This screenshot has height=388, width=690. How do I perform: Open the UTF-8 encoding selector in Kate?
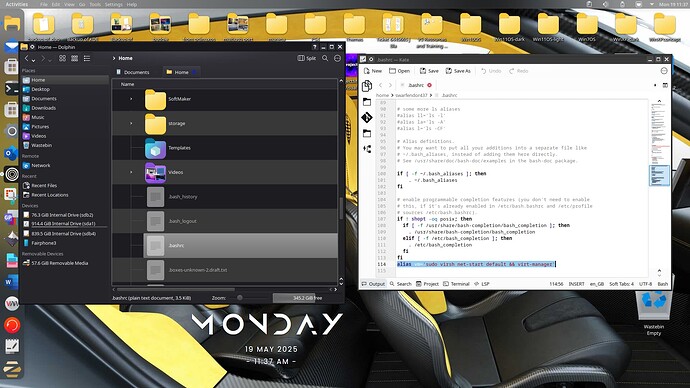coord(645,284)
